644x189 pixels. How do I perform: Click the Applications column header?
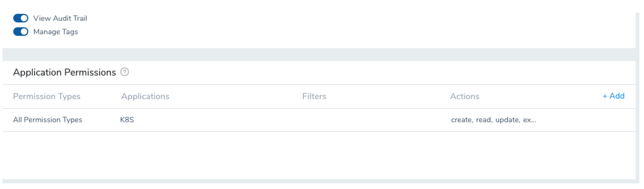coord(145,96)
